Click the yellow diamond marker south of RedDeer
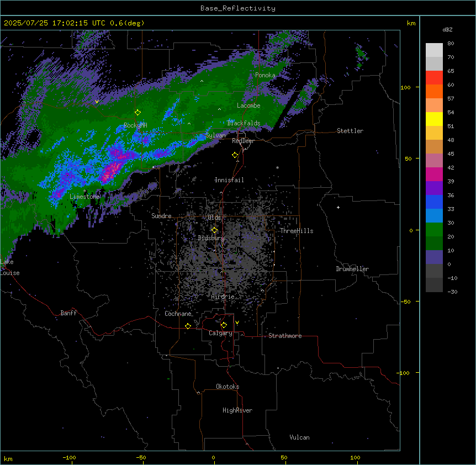This screenshot has width=476, height=465. (235, 155)
